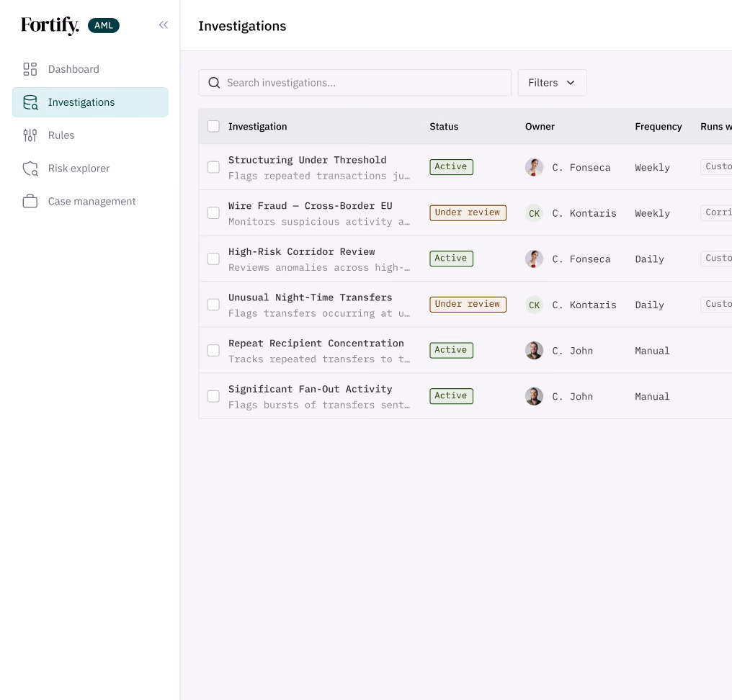Viewport: 732px width, 700px height.
Task: Click the Fortify logo
Action: 50,25
